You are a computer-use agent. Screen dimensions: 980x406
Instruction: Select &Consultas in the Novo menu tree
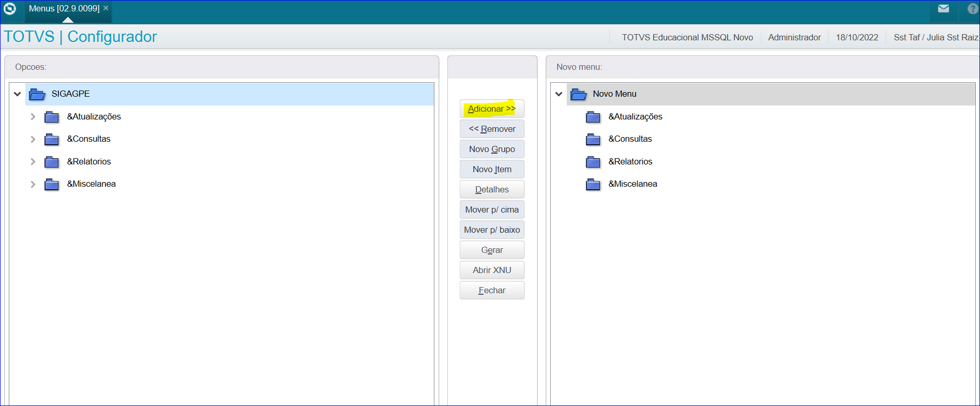tap(630, 139)
